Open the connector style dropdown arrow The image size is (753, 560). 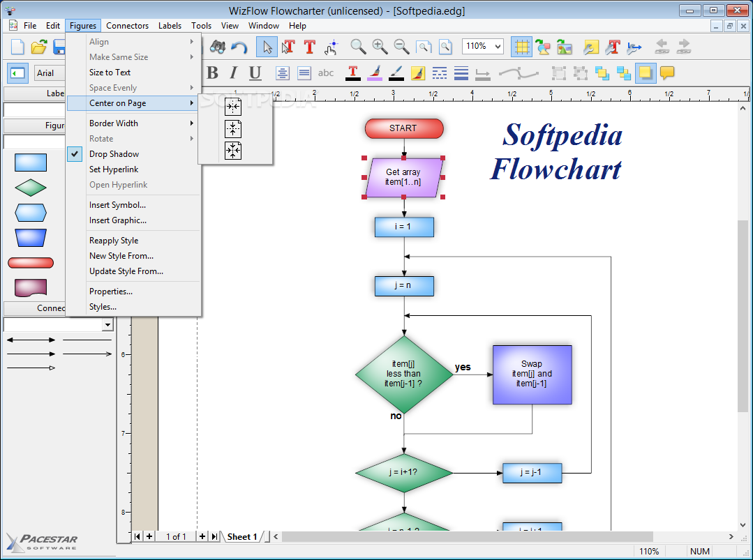(107, 325)
